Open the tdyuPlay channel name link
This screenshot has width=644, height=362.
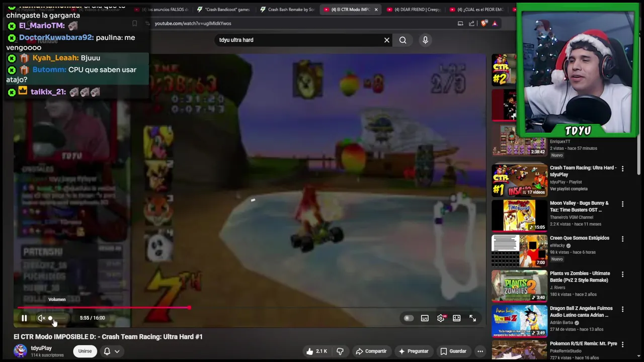(x=41, y=348)
